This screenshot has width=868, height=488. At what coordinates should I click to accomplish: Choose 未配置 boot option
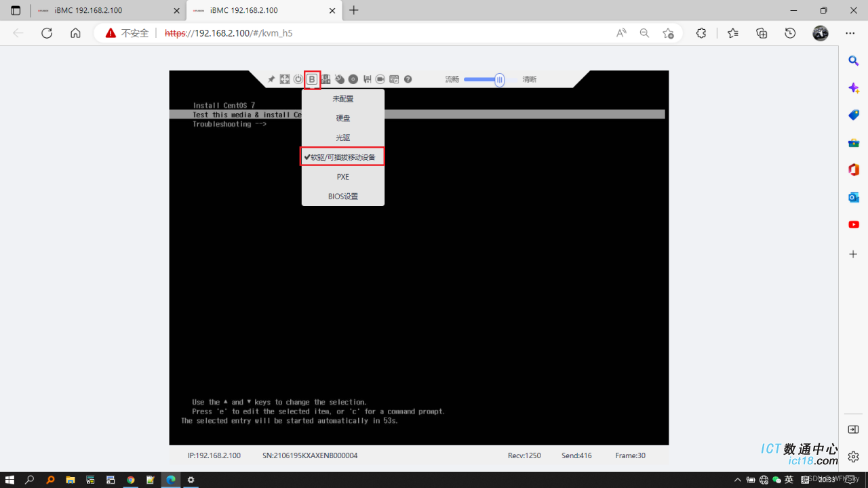(343, 98)
